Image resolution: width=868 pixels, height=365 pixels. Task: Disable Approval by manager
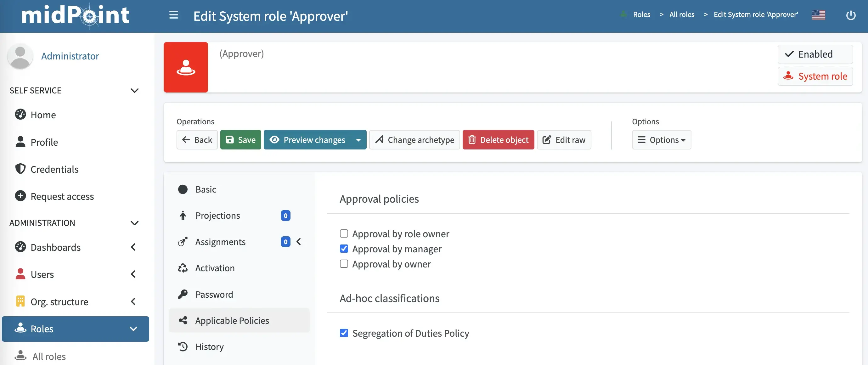click(344, 248)
